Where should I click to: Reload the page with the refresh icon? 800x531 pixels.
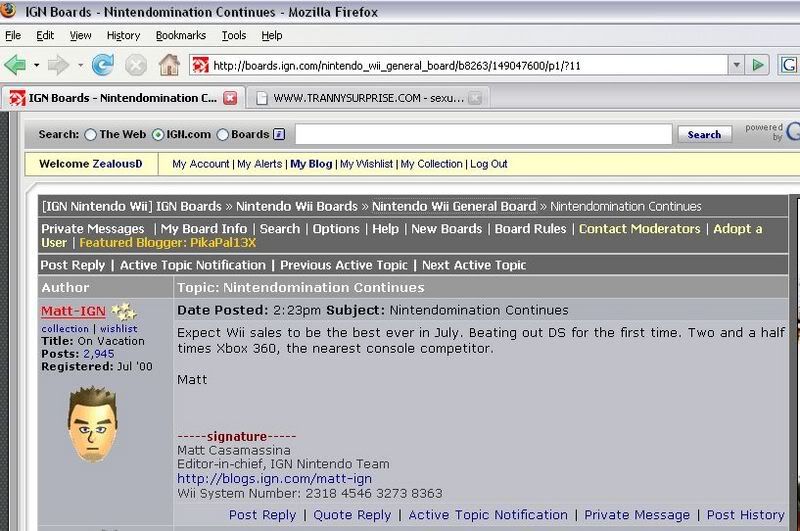tap(103, 65)
